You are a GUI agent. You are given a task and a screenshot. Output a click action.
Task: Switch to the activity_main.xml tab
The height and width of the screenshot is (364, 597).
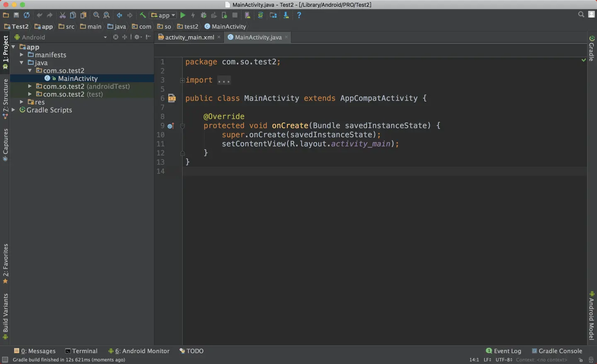coord(189,37)
